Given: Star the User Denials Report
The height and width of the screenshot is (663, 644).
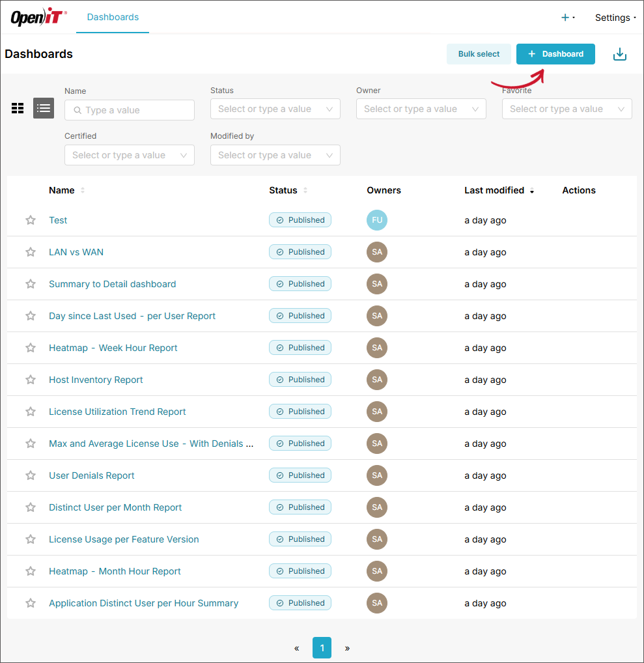Looking at the screenshot, I should pos(31,475).
